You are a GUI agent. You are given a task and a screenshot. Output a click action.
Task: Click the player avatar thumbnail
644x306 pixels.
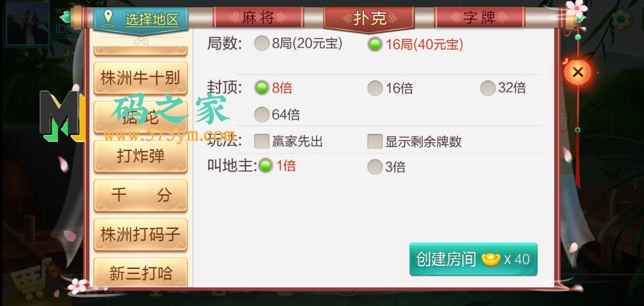tap(28, 23)
